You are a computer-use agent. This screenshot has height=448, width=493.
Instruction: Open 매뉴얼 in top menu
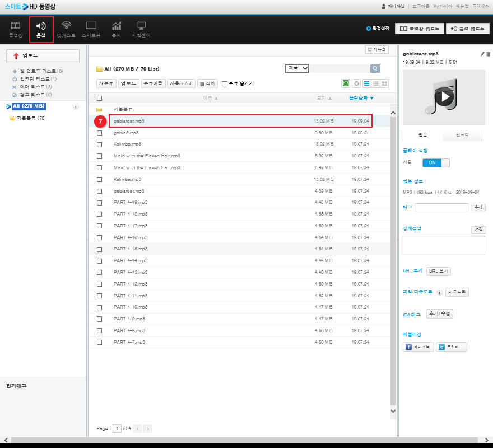tap(462, 6)
